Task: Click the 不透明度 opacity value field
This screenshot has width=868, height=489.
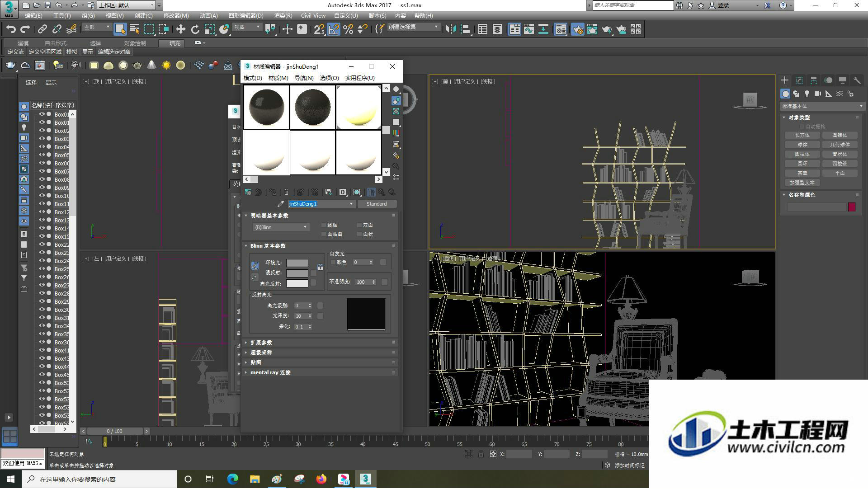Action: click(363, 282)
